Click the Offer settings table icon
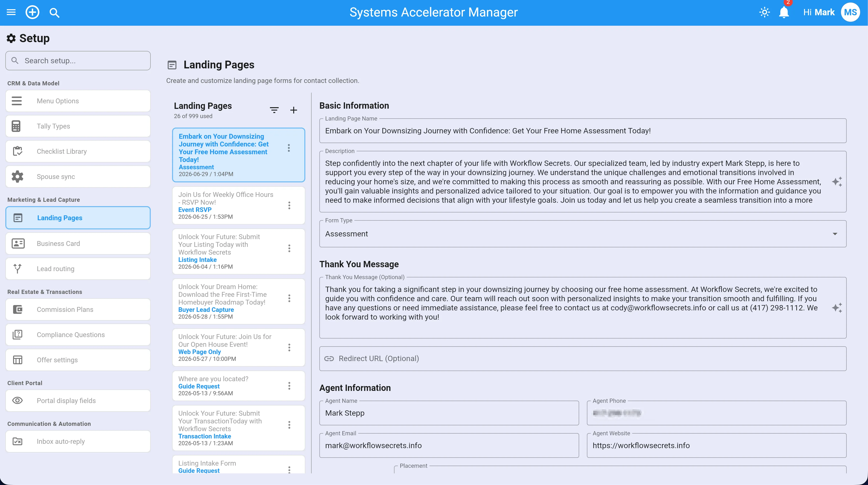The image size is (868, 485). click(17, 360)
